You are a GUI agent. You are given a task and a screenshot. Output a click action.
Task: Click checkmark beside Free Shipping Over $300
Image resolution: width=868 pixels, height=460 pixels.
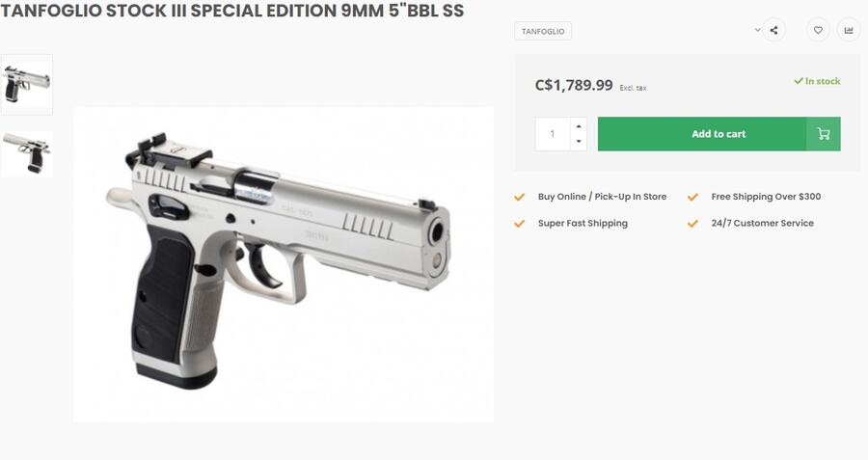tap(692, 197)
